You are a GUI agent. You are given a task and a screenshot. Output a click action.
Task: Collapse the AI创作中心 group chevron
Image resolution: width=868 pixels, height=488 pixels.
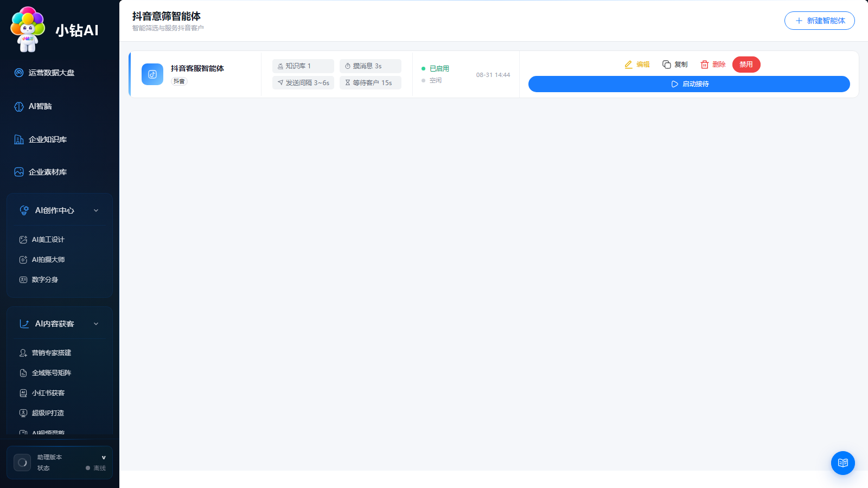click(x=96, y=210)
